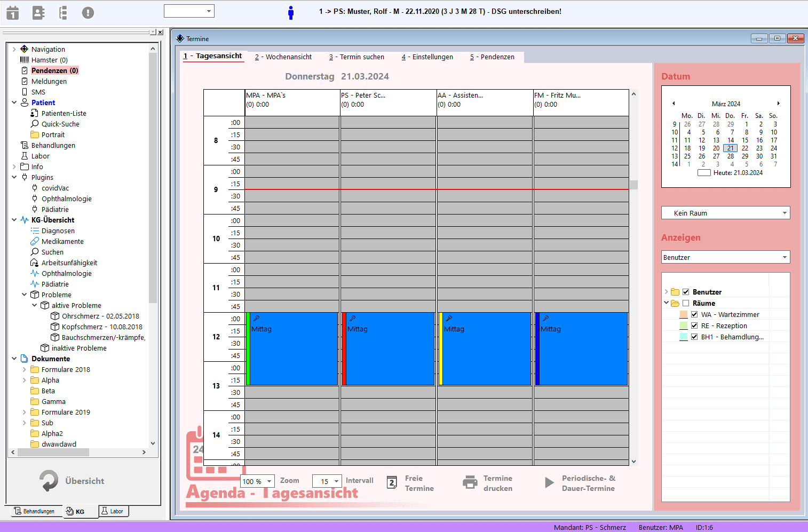Collapse the Räume folder in Anzeigen
Image resolution: width=808 pixels, height=532 pixels.
[666, 303]
